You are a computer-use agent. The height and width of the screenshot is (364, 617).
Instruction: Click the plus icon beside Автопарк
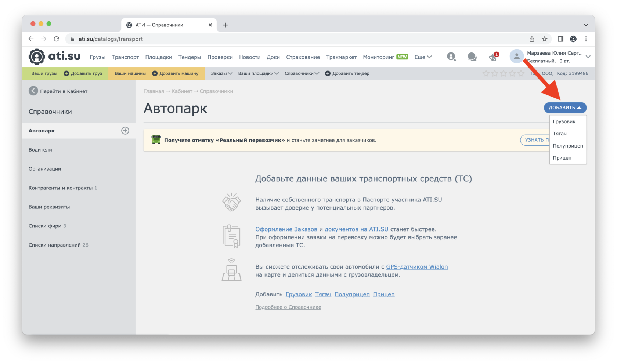tap(125, 131)
